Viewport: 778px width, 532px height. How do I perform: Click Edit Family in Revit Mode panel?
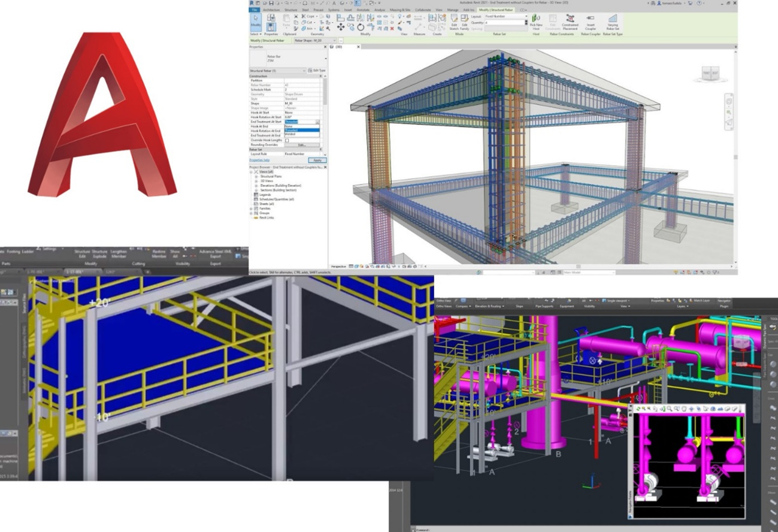tap(464, 22)
